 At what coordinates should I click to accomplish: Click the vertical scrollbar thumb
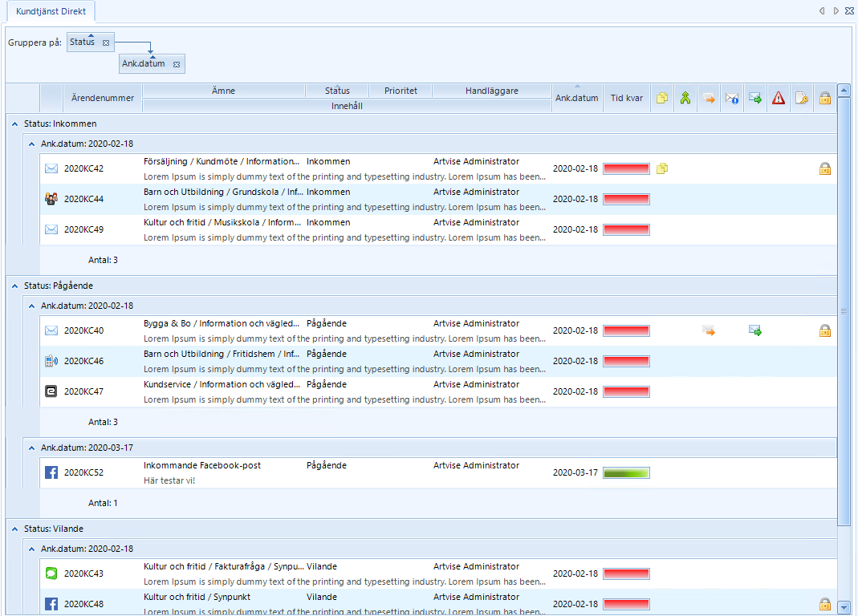844,311
